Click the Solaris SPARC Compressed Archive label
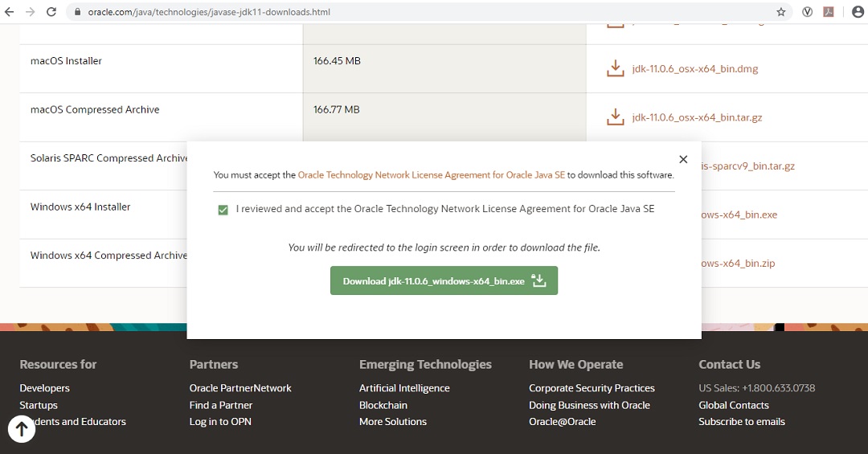868x454 pixels. (108, 158)
